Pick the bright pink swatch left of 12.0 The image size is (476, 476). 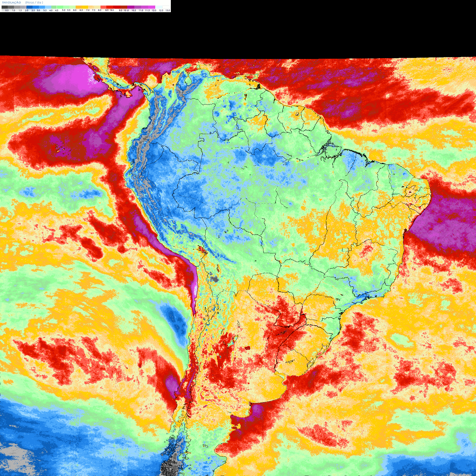pyautogui.click(x=152, y=7)
